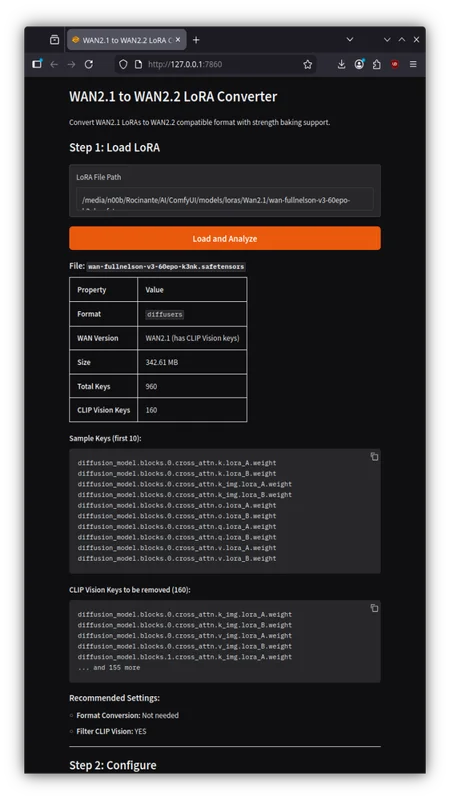
Task: Reload the current page
Action: point(89,64)
